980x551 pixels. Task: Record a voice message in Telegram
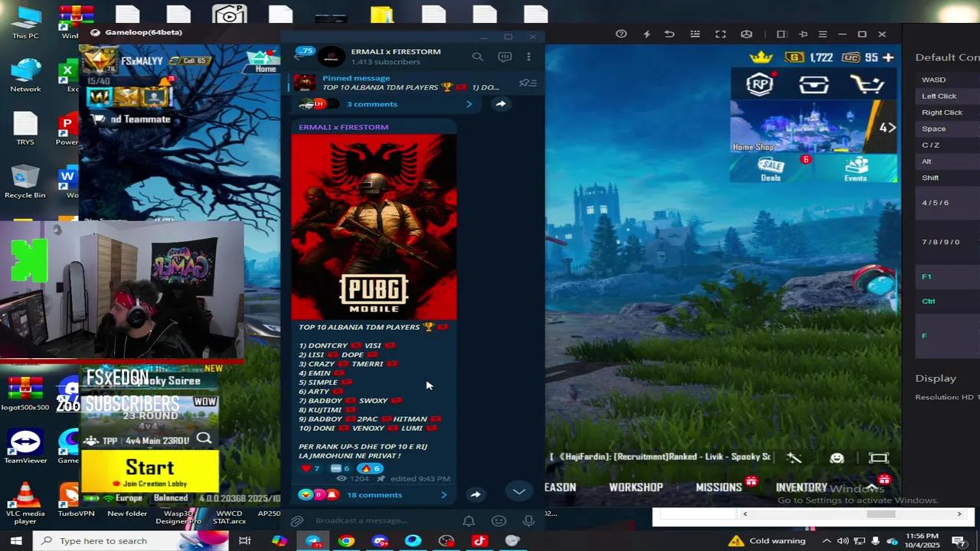pos(528,521)
